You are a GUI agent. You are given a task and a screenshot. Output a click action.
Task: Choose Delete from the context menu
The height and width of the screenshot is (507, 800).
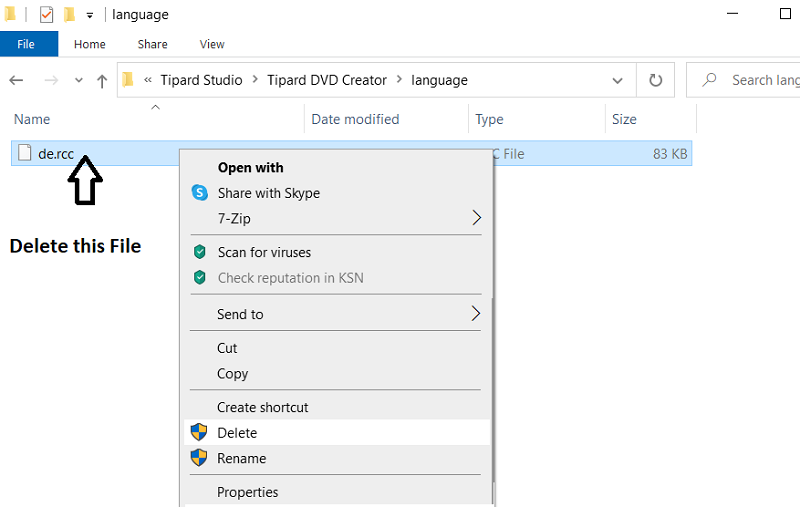point(237,433)
